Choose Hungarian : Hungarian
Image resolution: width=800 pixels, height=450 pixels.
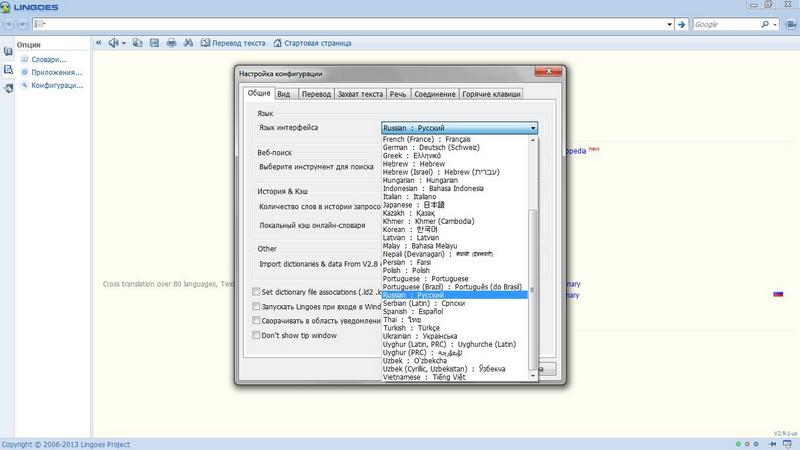point(455,180)
